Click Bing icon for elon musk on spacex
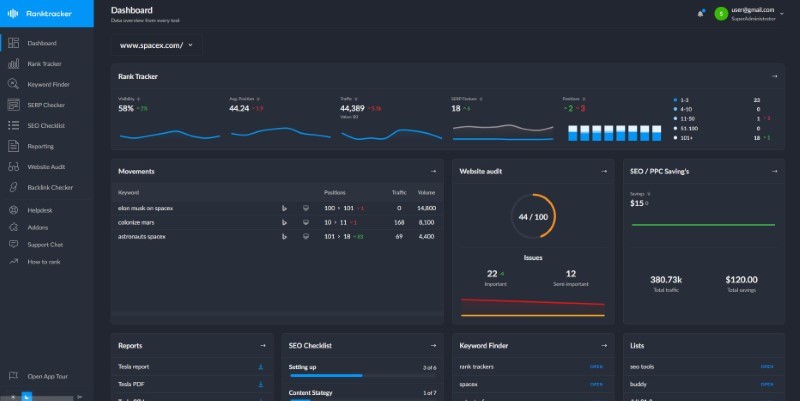Image resolution: width=800 pixels, height=401 pixels. [284, 208]
